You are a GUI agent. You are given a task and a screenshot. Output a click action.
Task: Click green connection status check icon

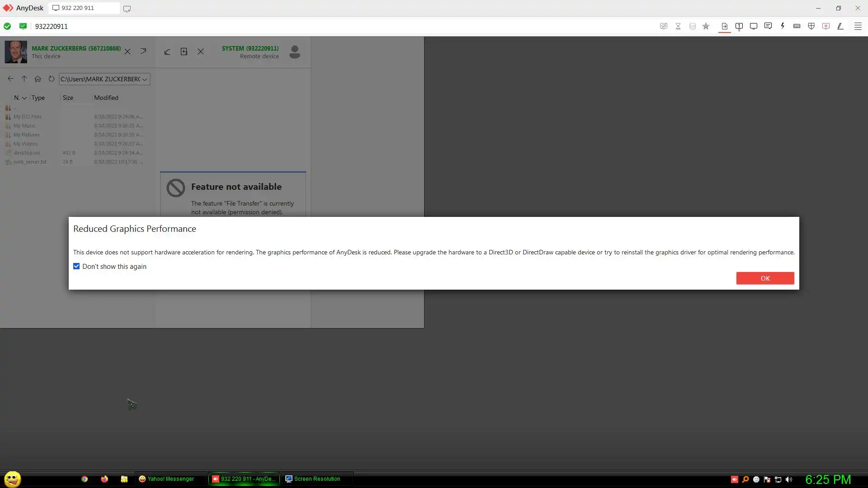[x=7, y=26]
